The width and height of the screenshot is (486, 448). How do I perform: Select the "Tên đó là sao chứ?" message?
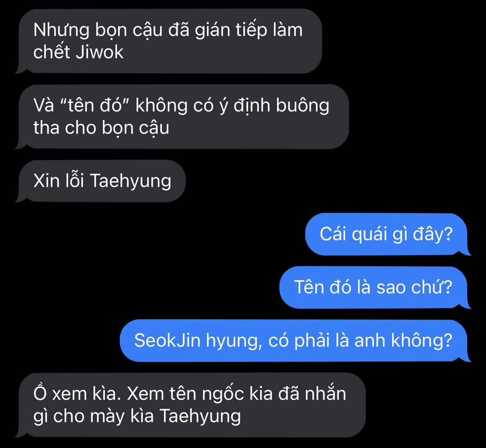374,287
